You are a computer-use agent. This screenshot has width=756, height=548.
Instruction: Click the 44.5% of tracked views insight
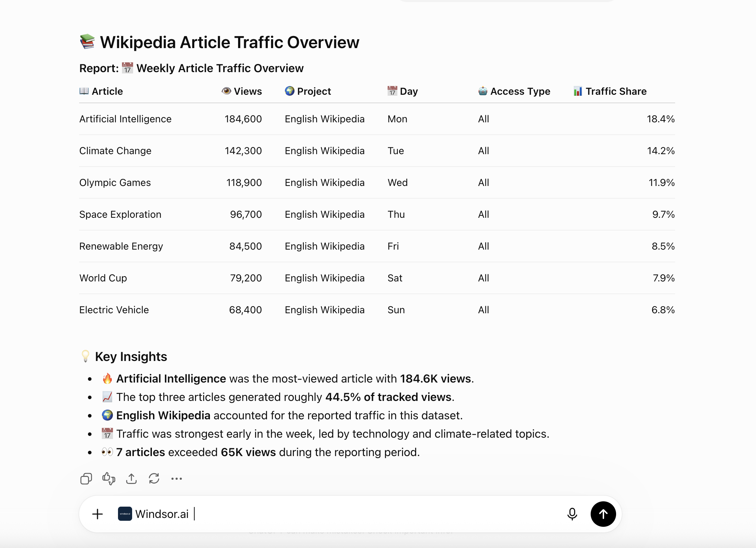[278, 397]
